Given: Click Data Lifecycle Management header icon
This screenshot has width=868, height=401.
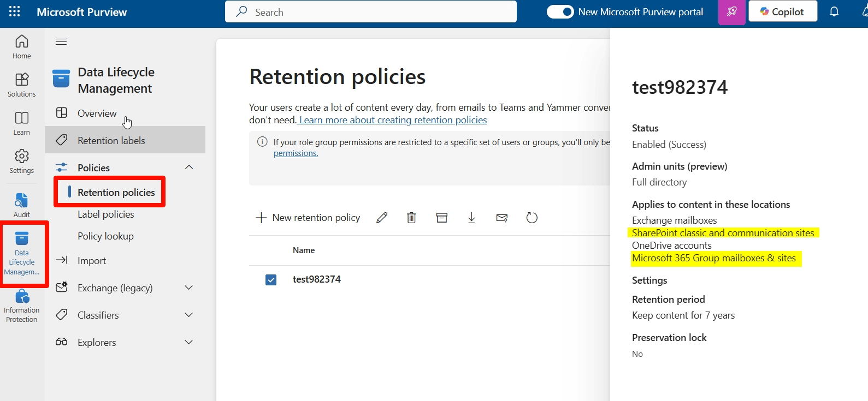Looking at the screenshot, I should (x=61, y=79).
